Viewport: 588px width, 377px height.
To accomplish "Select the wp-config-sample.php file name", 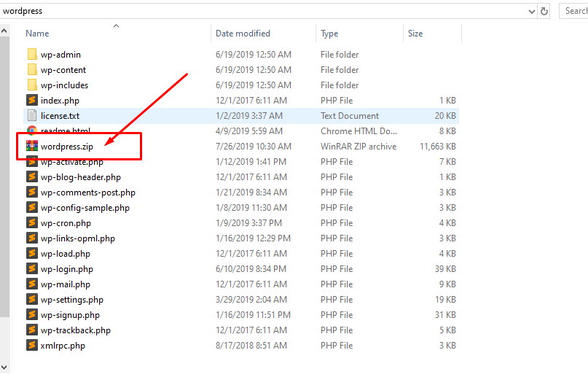I will click(85, 208).
